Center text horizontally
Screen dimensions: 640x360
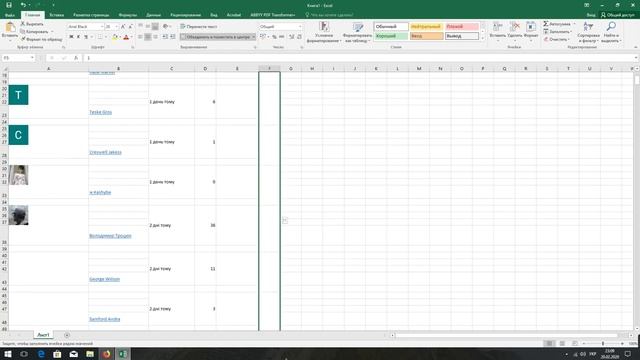[148, 37]
